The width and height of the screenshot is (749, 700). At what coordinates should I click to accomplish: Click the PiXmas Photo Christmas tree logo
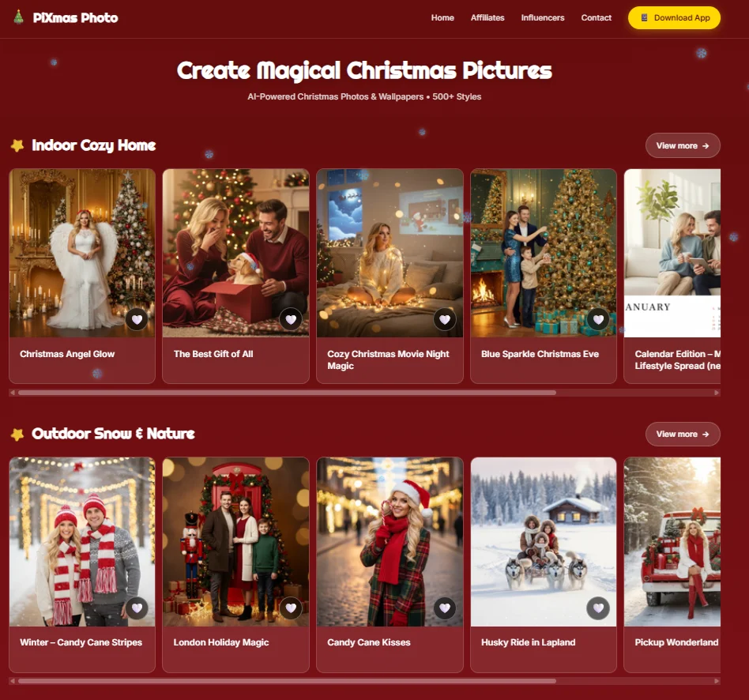19,17
